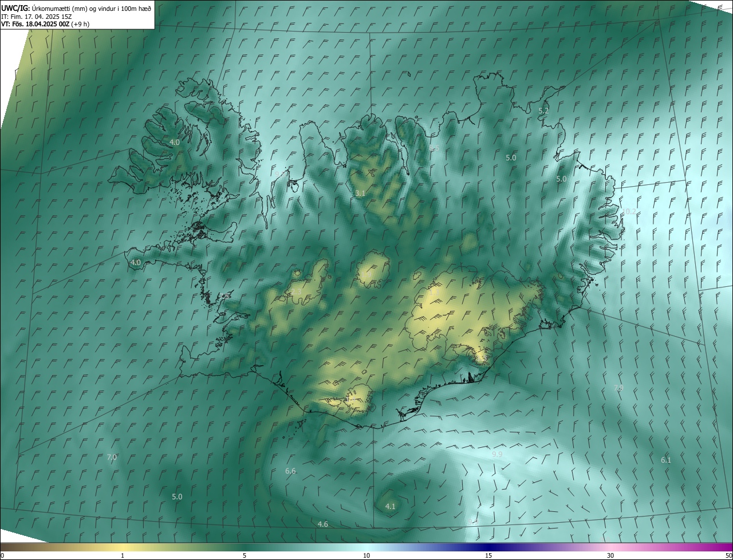Click the 5.2 value on the map
The height and width of the screenshot is (560, 733).
coord(544,111)
